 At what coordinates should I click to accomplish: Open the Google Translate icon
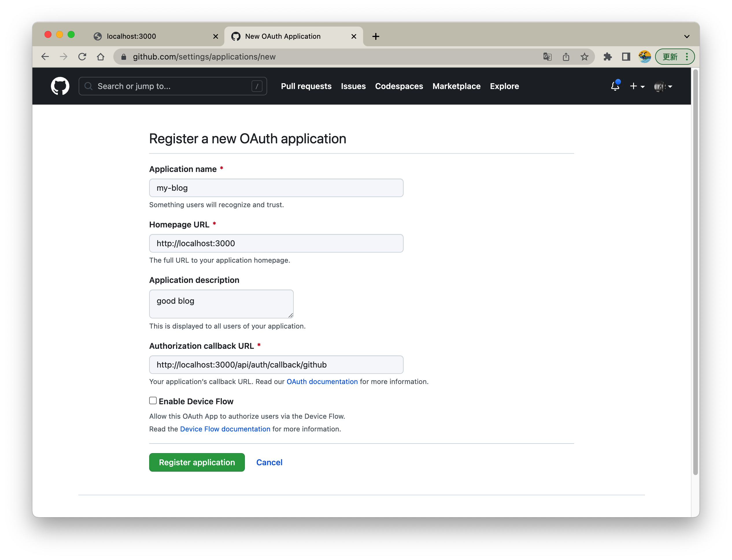click(547, 57)
